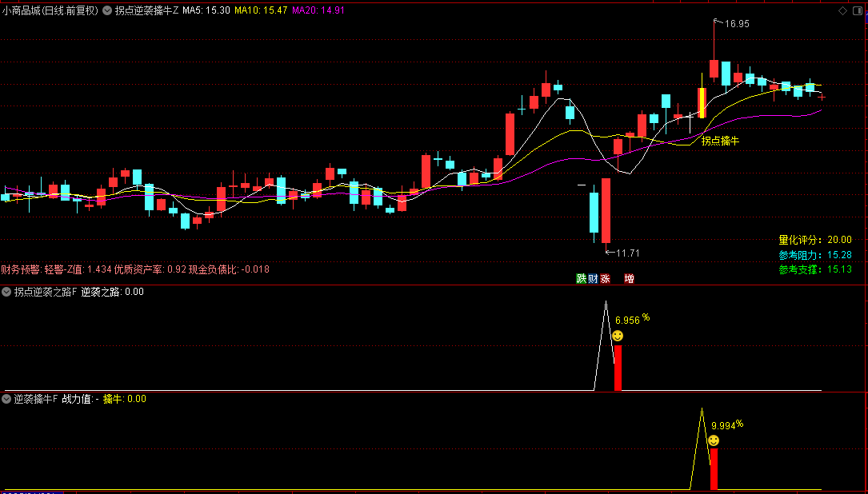Click the 参考阻力: 15.28 readout
Viewport: 868px width, 494px height.
pos(815,255)
